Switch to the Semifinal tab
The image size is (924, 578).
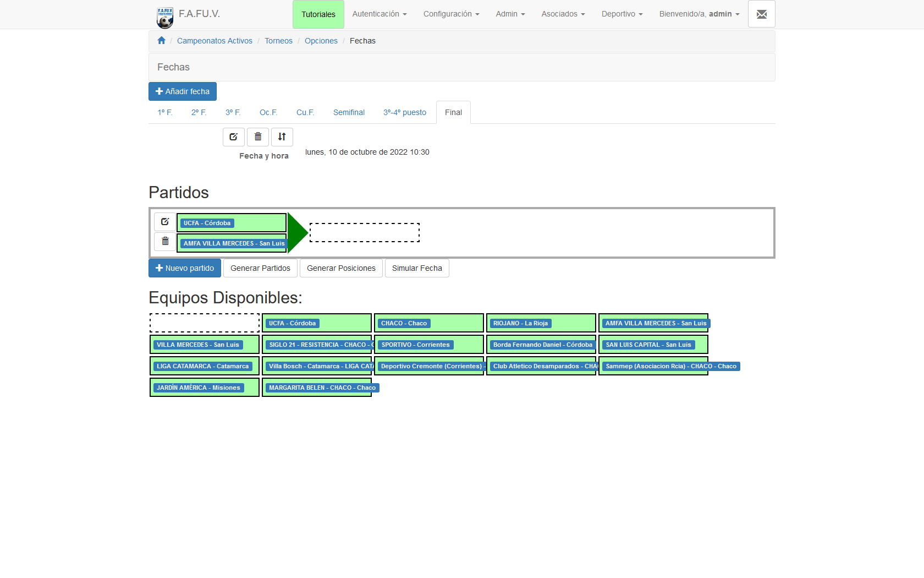349,113
